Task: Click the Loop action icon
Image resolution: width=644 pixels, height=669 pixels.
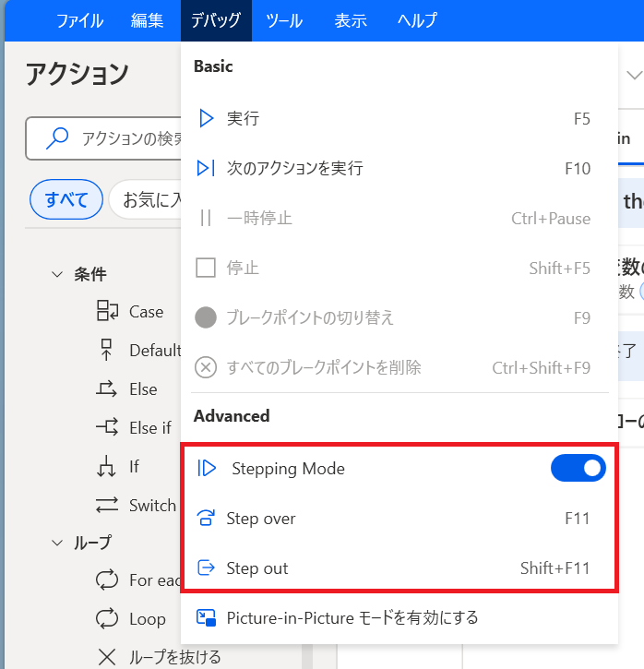Action: pos(107,619)
